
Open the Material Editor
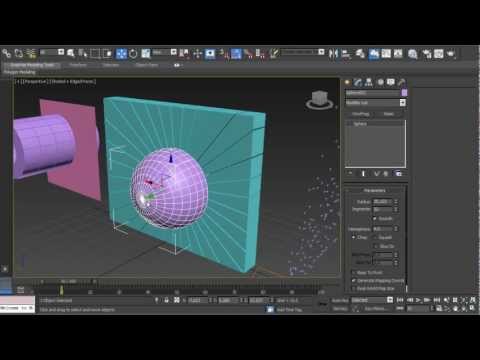click(413, 53)
